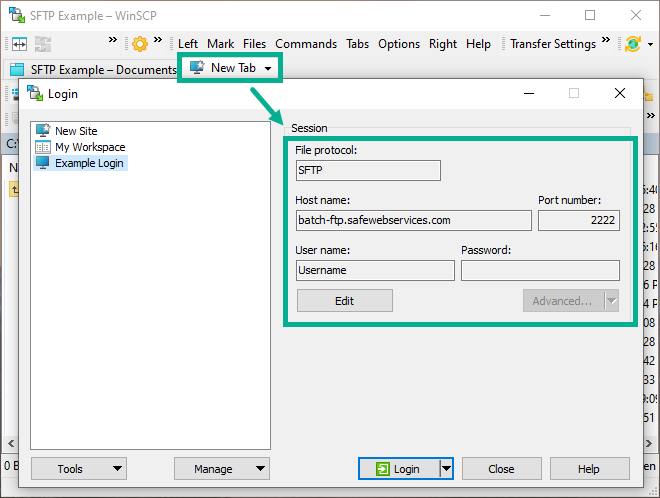This screenshot has width=660, height=498.
Task: Close the Login dialog with X
Action: pyautogui.click(x=620, y=93)
